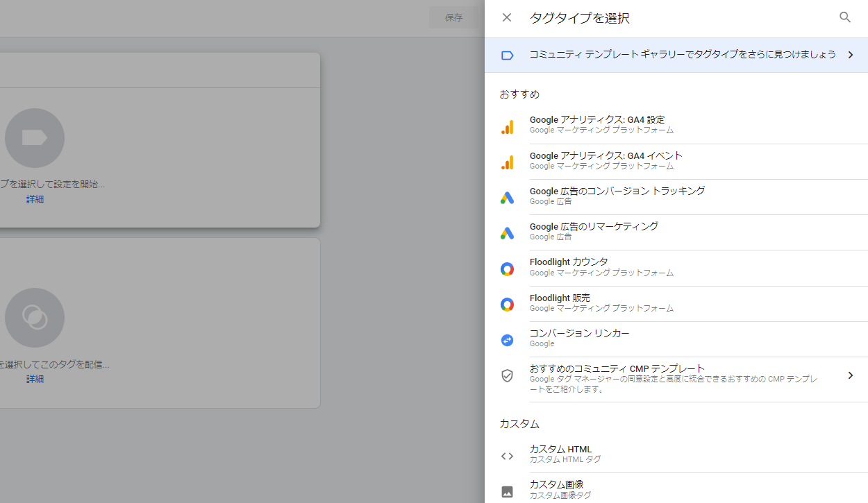Image resolution: width=868 pixels, height=503 pixels.
Task: Expand おすすめのコミュニティ CMP テンプレート arrow
Action: pos(851,375)
